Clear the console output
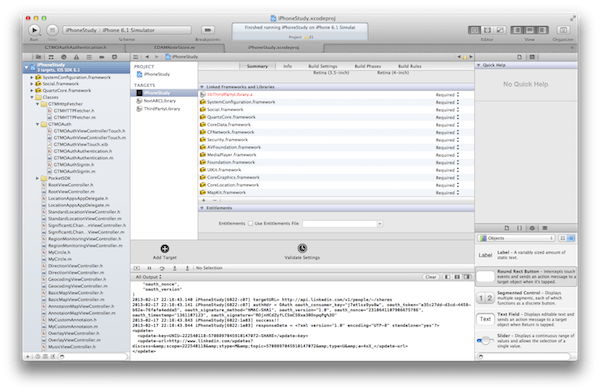 pos(430,277)
